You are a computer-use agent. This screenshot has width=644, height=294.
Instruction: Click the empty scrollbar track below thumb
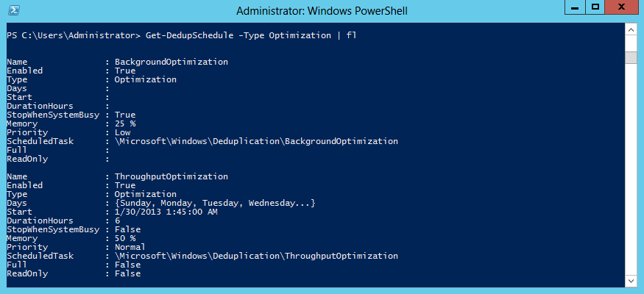(631, 168)
